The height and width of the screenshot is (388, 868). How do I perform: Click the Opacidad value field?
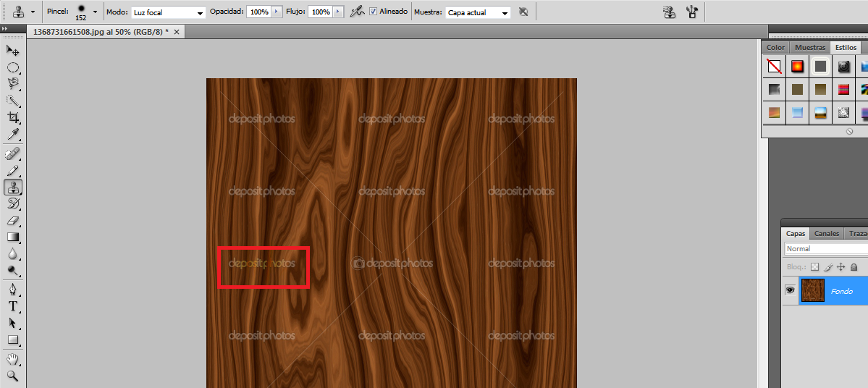click(x=258, y=12)
